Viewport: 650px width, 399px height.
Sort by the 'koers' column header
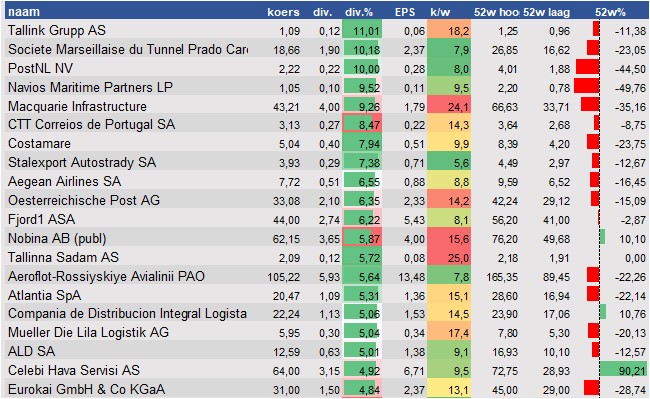(283, 12)
